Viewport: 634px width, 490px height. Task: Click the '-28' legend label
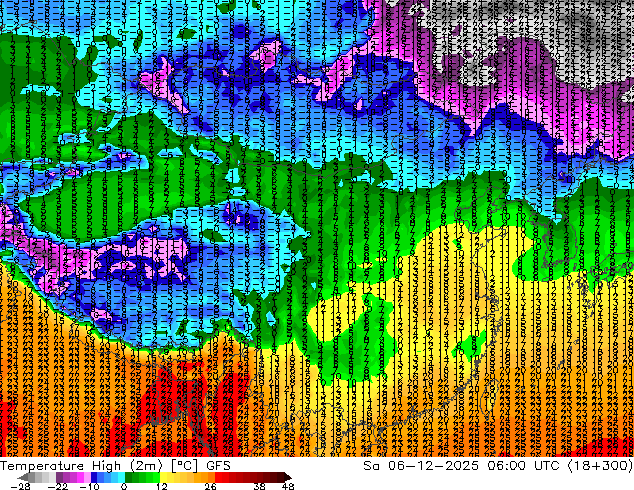pos(20,486)
